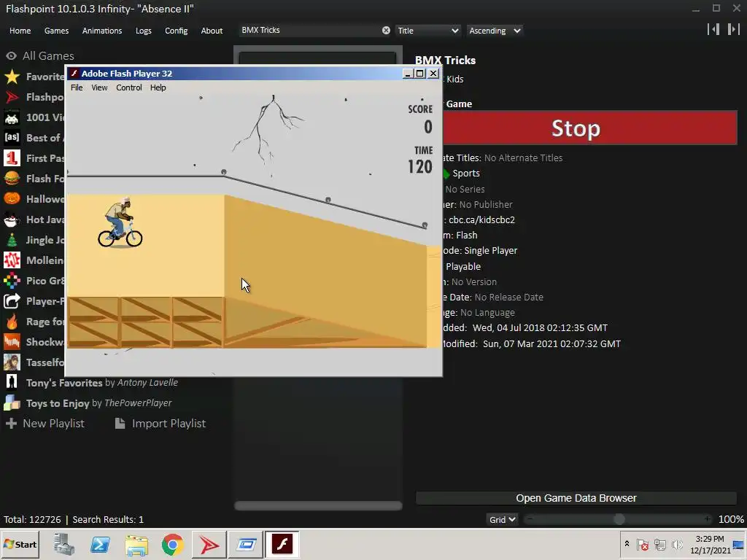Open the Favorites playlist star icon
747x560 pixels.
click(12, 77)
